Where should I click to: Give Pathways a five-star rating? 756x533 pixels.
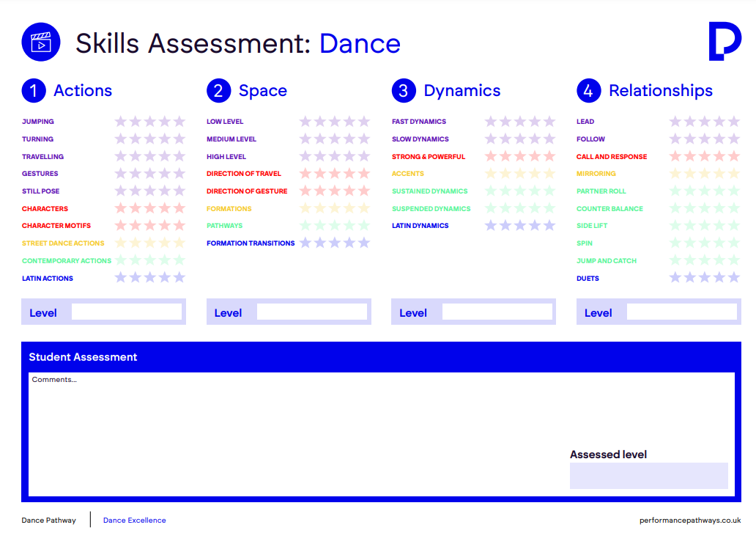364,225
